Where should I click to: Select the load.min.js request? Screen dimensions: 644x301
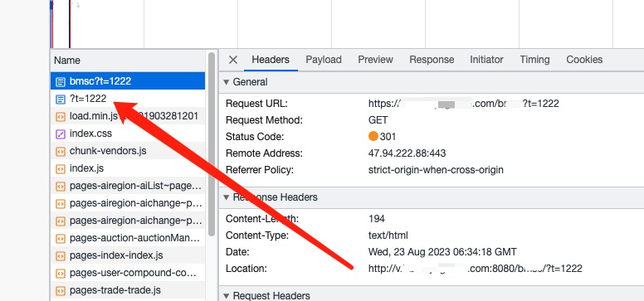[128, 116]
